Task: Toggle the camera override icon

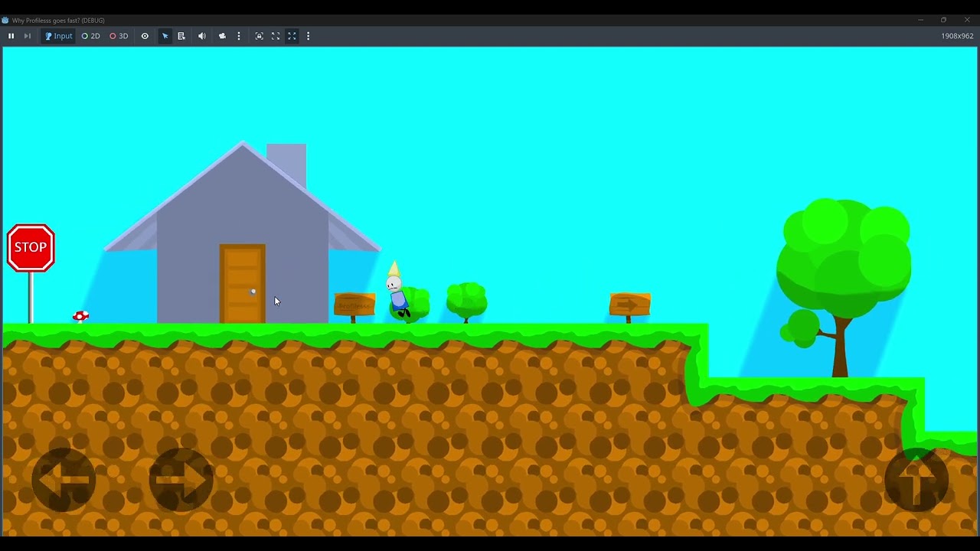Action: pos(222,36)
